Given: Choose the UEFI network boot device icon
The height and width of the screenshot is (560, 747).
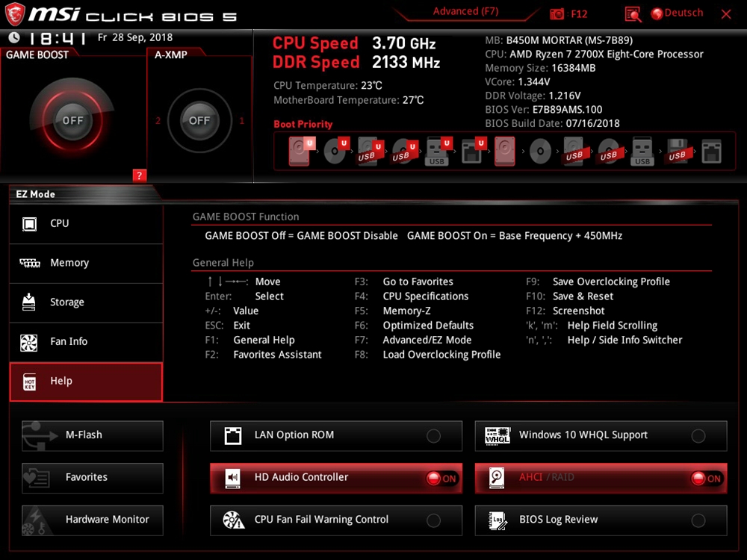Looking at the screenshot, I should (x=473, y=152).
